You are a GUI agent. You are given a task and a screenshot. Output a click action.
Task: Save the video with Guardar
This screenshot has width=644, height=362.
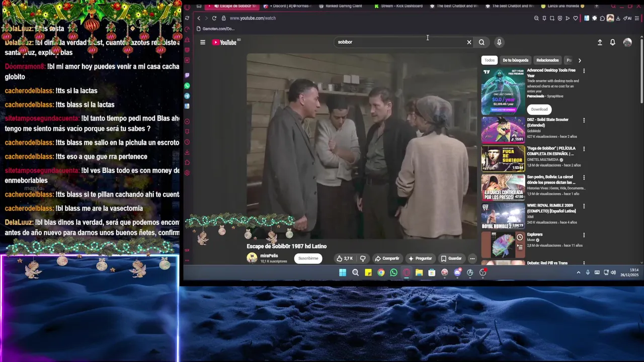[451, 258]
